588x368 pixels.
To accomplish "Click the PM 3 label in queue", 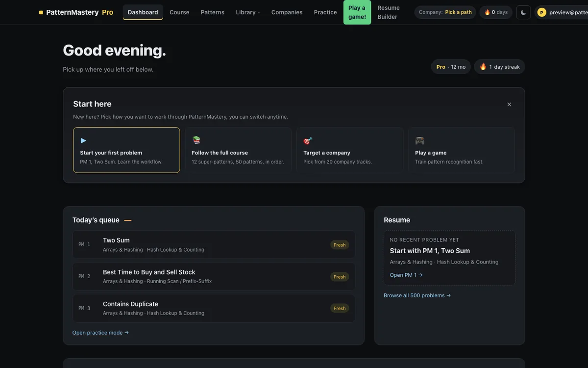I will point(84,308).
